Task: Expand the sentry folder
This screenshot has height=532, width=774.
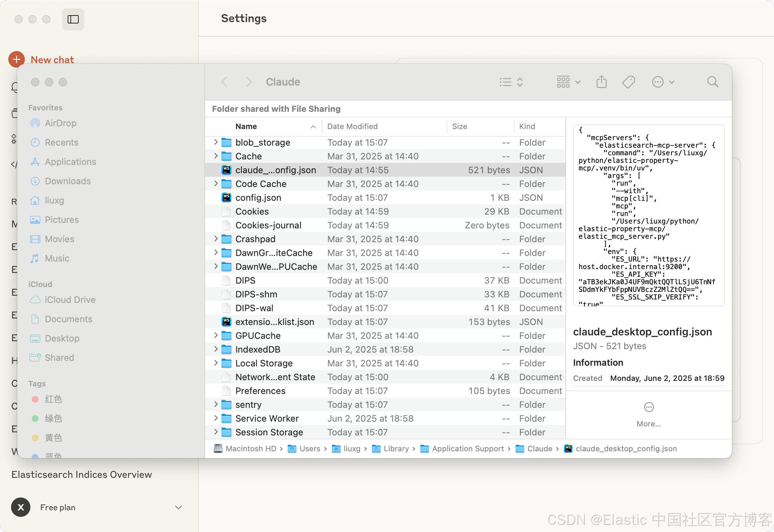Action: pos(216,404)
